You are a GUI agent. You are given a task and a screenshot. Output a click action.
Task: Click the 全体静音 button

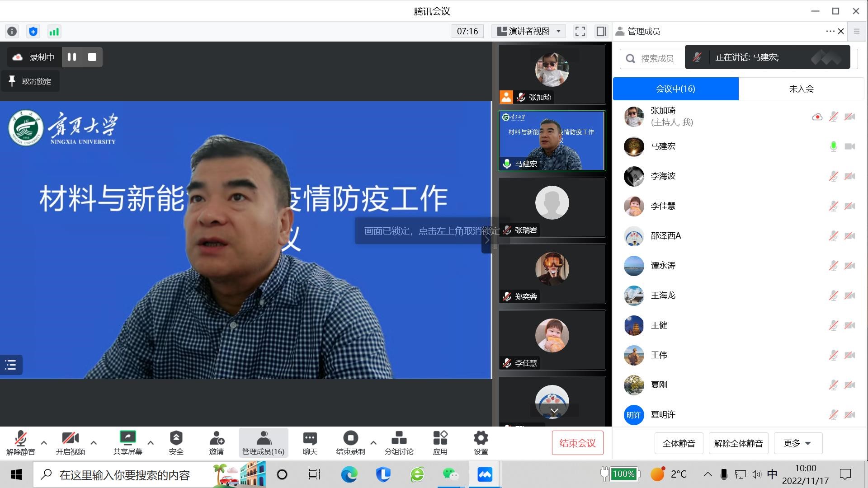[679, 443]
